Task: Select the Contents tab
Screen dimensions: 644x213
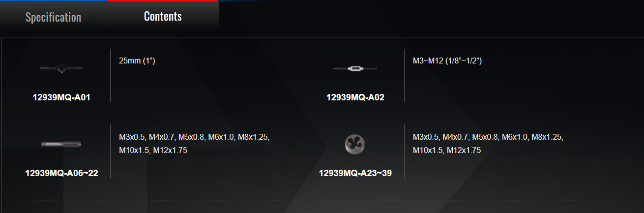Action: click(163, 16)
